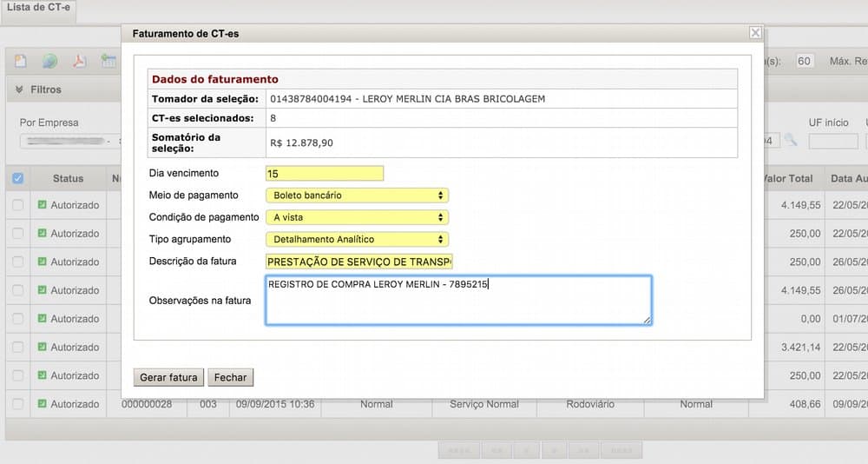This screenshot has height=464, width=868.
Task: Click the somatório value R$ 12.878,90
Action: coord(302,143)
